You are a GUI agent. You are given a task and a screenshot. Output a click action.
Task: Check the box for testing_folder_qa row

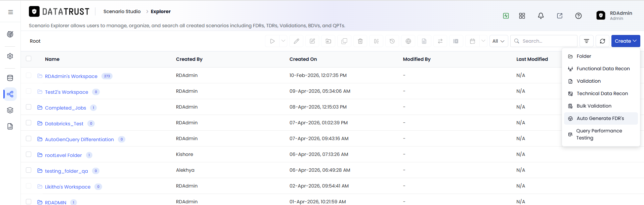click(29, 170)
